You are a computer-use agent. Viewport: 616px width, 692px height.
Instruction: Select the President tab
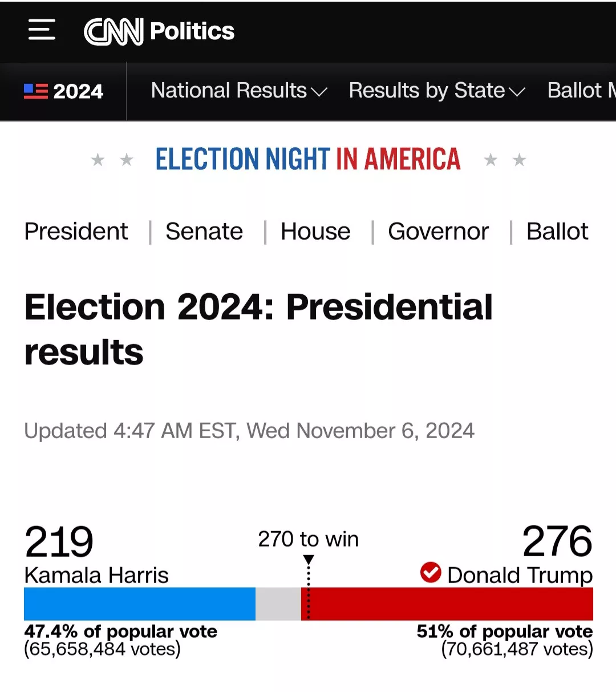click(x=76, y=232)
